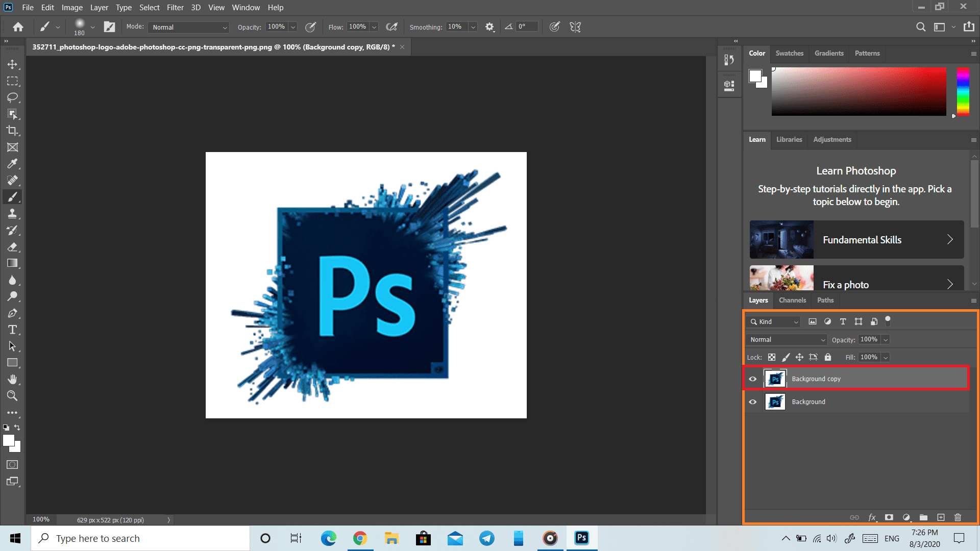Select the Frame tool
980x551 pixels.
12,147
